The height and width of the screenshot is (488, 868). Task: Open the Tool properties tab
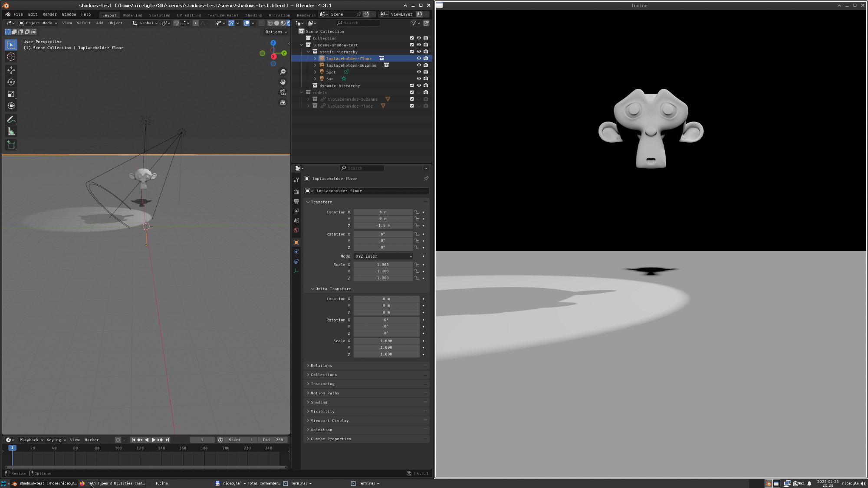(x=296, y=180)
